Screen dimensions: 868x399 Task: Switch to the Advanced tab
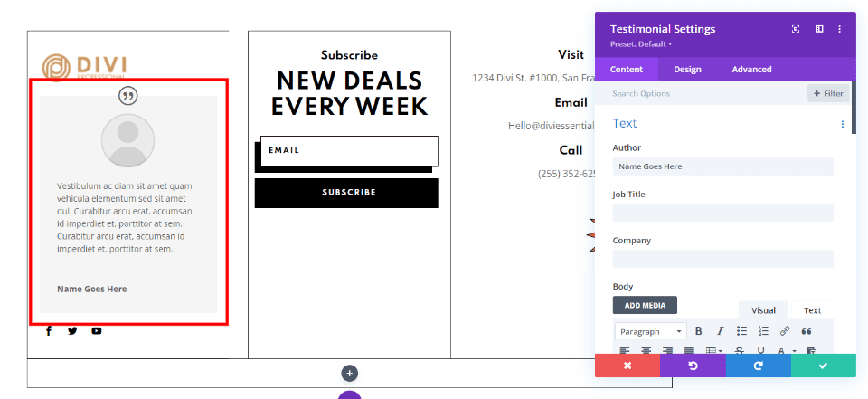(751, 70)
